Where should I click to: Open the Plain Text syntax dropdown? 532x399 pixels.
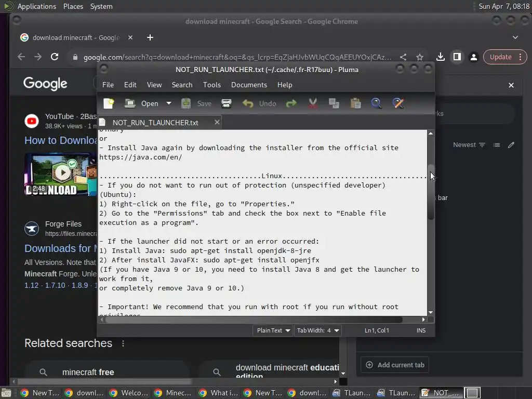[273, 330]
